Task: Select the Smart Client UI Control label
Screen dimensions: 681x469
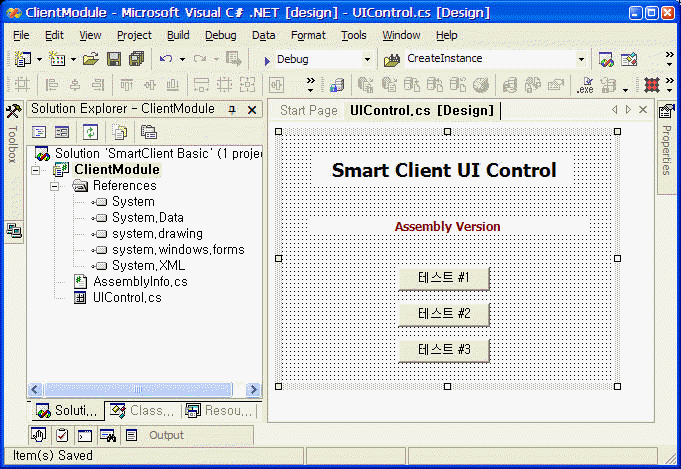Action: (x=444, y=170)
